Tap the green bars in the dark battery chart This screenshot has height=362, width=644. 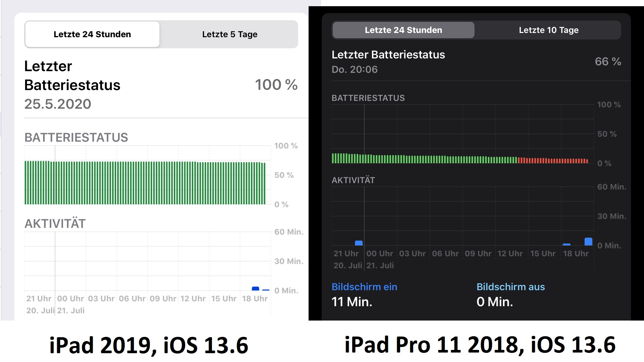pos(425,159)
